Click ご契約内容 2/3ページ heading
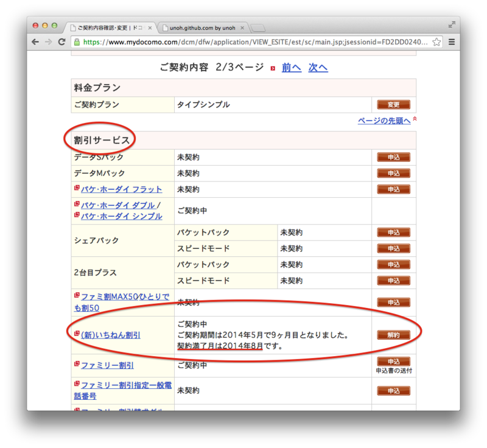 [211, 67]
